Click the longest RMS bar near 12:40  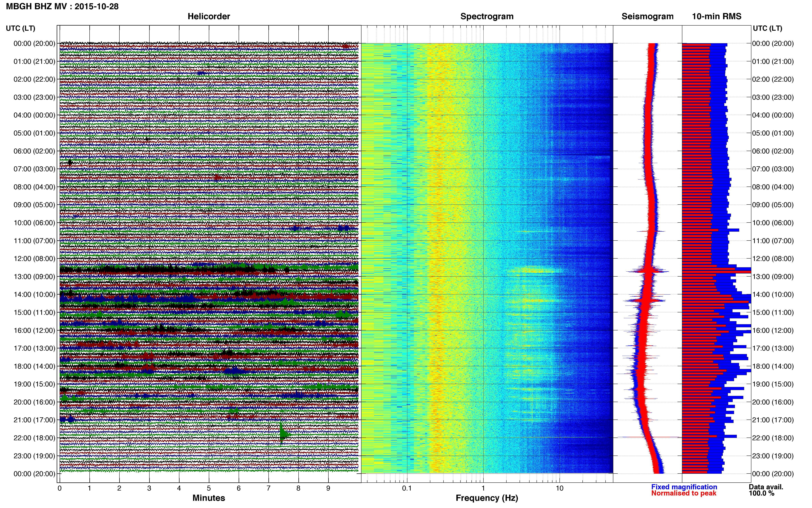(x=716, y=272)
